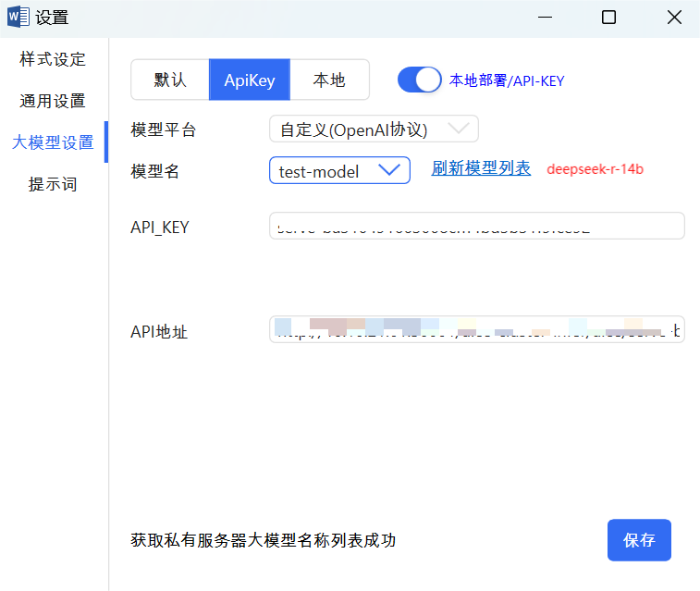700x591 pixels.
Task: Select 大模型设置 in the sidebar
Action: 53,142
